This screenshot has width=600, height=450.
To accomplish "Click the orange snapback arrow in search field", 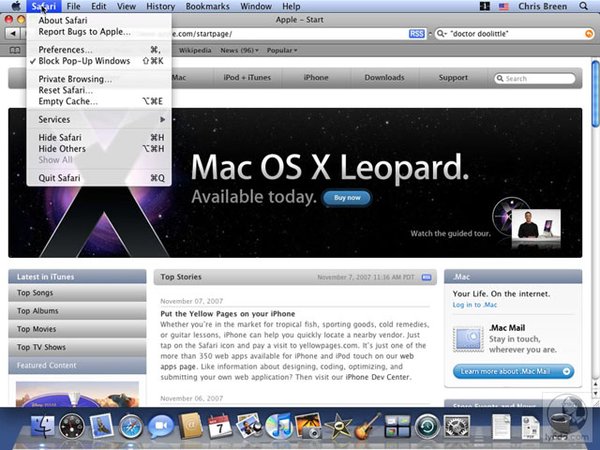I will pyautogui.click(x=589, y=34).
